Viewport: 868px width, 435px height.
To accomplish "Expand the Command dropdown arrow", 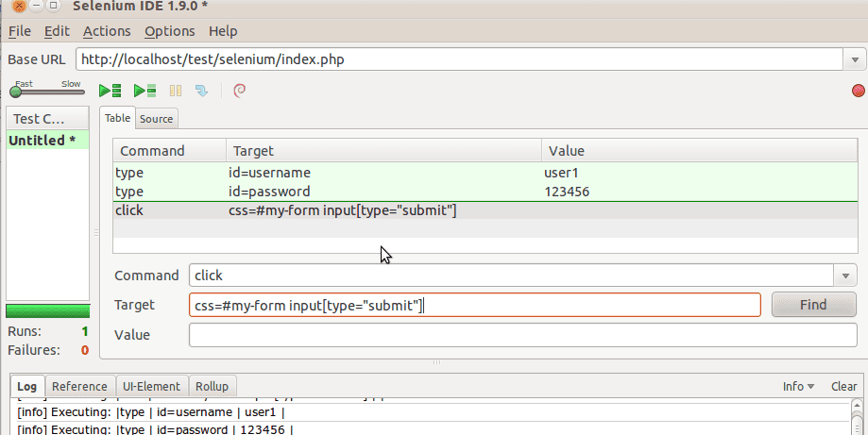I will [x=845, y=276].
